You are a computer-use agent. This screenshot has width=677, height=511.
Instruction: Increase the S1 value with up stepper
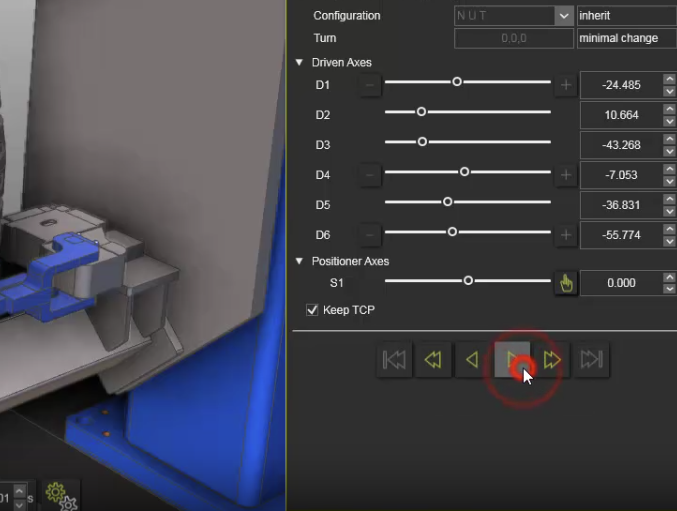click(669, 277)
